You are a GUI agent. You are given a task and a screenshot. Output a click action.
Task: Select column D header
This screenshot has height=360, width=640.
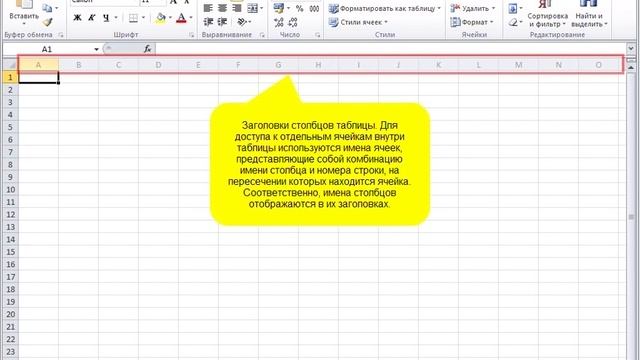pos(158,64)
